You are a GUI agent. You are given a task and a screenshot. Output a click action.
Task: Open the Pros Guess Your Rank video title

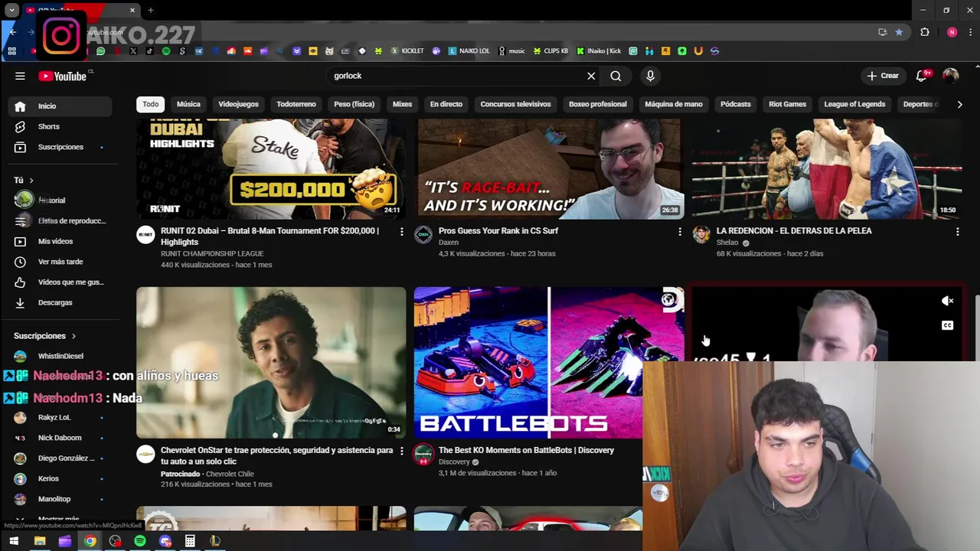[x=498, y=231]
